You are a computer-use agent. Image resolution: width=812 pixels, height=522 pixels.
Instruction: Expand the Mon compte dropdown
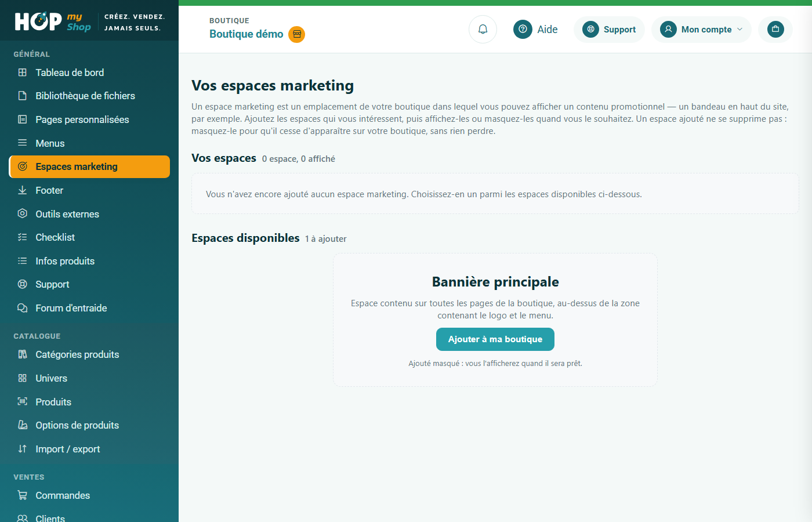point(701,30)
